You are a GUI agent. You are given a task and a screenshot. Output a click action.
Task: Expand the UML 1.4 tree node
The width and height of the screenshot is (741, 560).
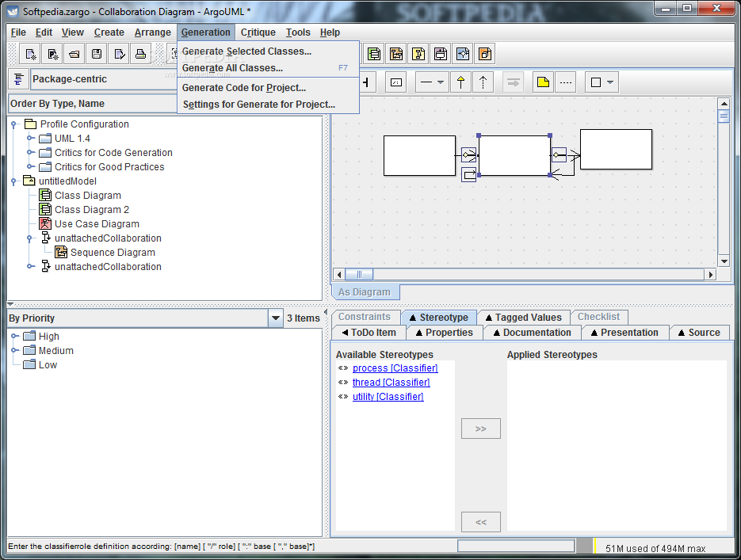[30, 139]
